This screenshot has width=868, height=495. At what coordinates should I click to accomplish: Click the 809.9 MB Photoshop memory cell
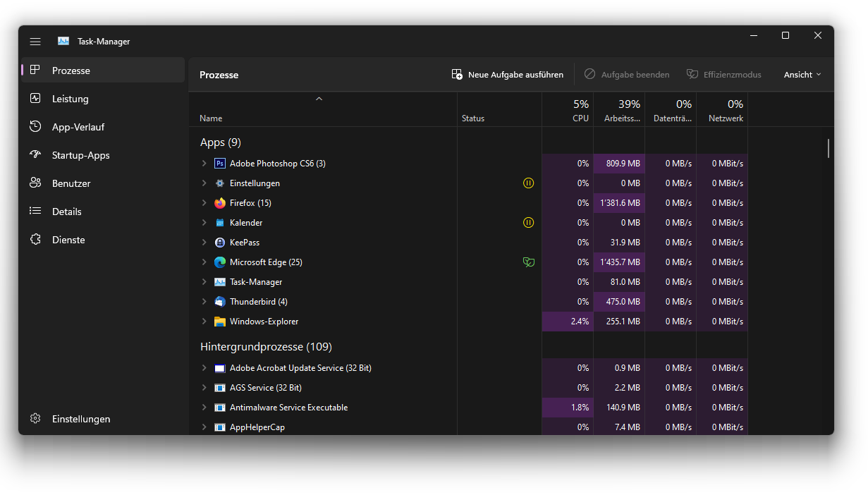[x=619, y=164]
